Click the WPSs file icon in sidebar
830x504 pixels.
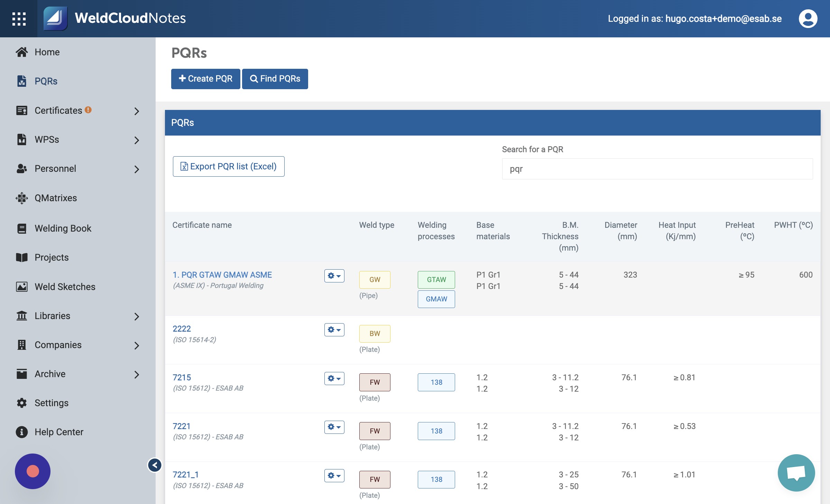tap(22, 139)
